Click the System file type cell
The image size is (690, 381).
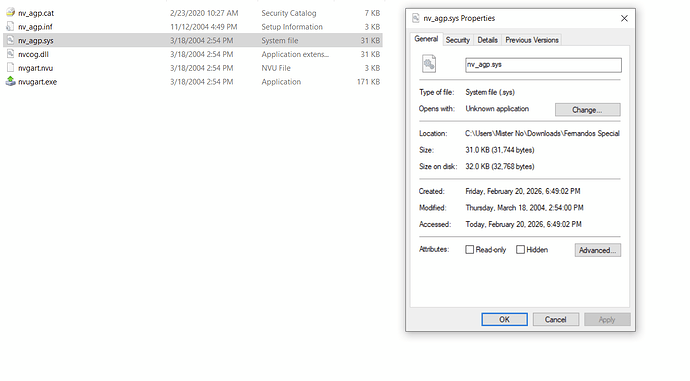tap(280, 40)
